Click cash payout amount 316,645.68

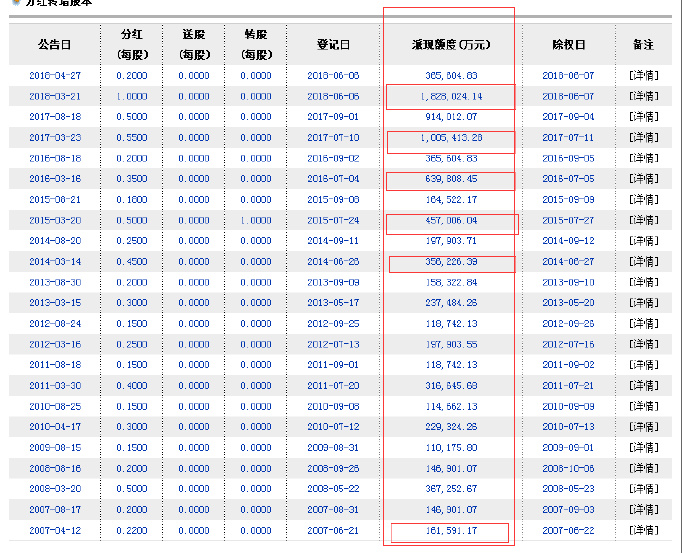[451, 385]
